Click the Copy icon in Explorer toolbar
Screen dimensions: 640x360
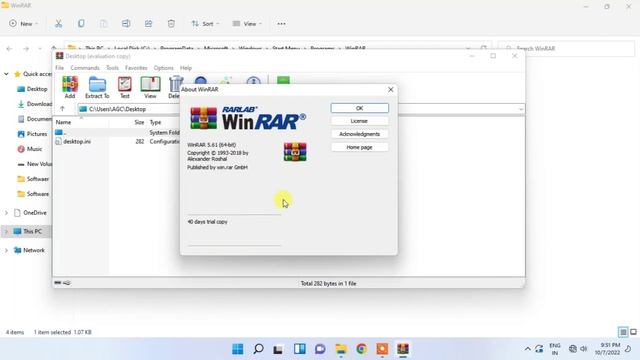(x=81, y=24)
